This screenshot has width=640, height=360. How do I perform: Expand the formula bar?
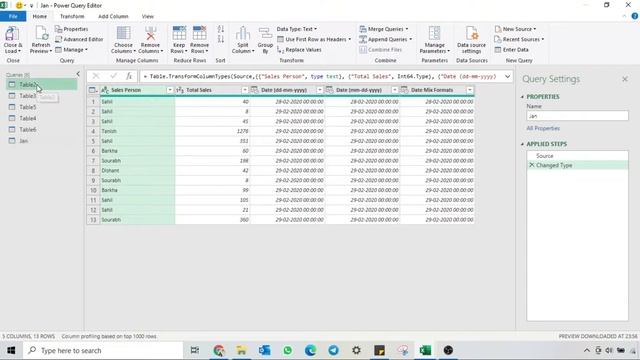pos(507,76)
